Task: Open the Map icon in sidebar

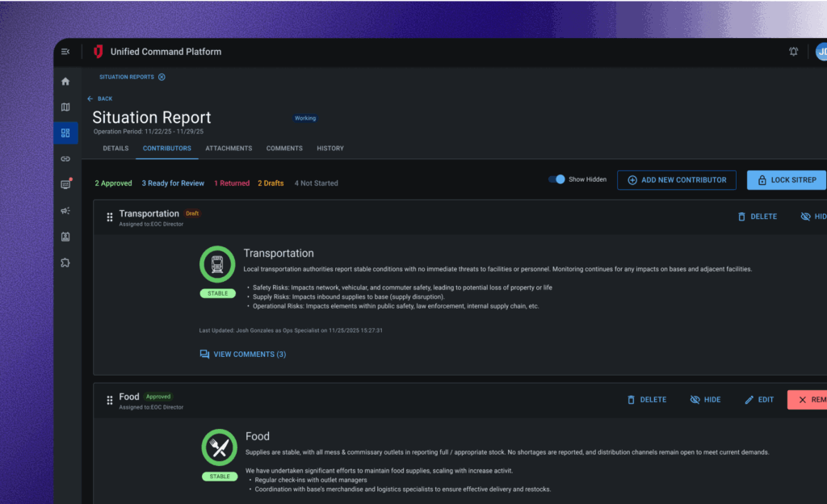Action: (x=65, y=107)
